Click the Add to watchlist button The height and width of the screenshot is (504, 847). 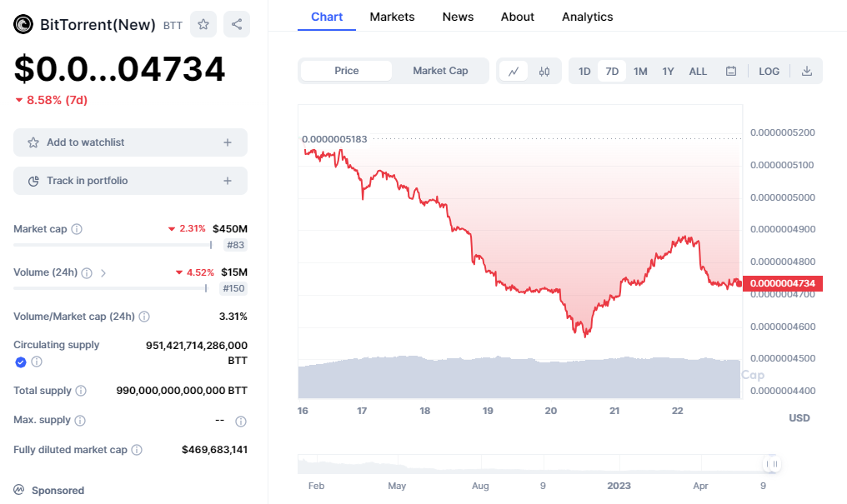tap(130, 142)
